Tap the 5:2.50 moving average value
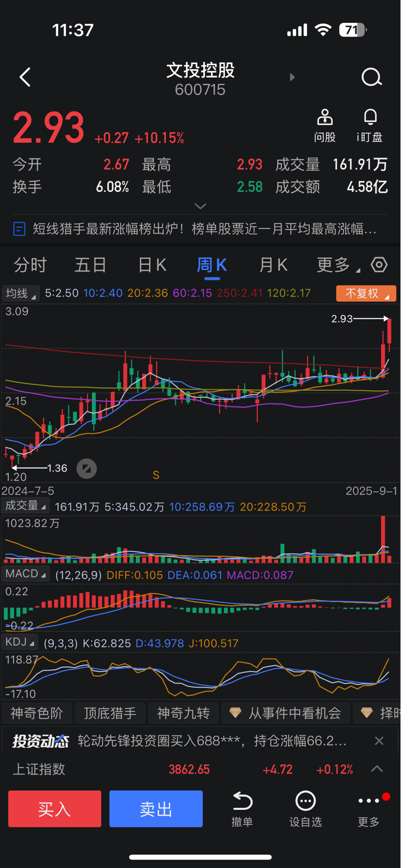401x868 pixels. tap(62, 293)
